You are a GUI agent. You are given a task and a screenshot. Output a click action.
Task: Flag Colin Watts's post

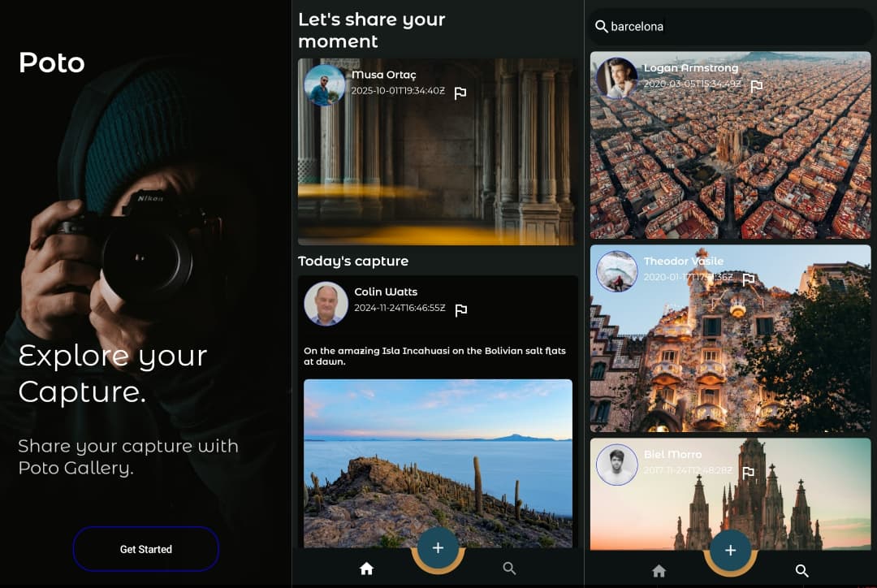point(460,310)
